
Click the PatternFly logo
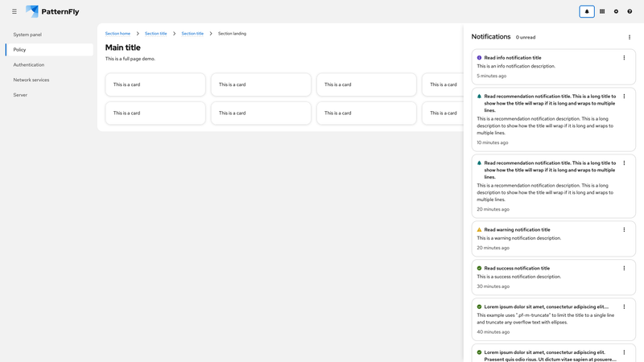point(52,11)
